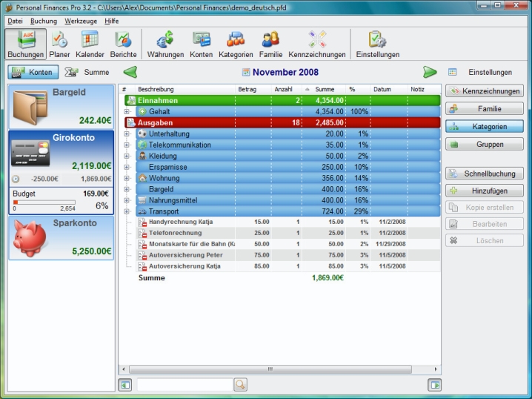Open the Familie toolbar icon
Viewport: 532px width, 399px height.
click(x=270, y=44)
